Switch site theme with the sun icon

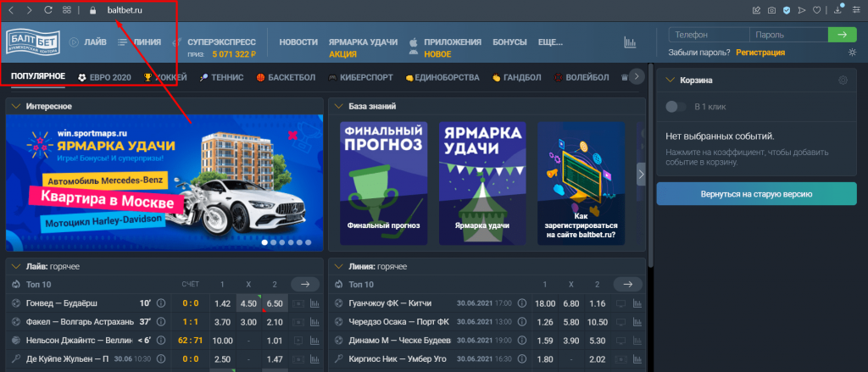point(852,53)
